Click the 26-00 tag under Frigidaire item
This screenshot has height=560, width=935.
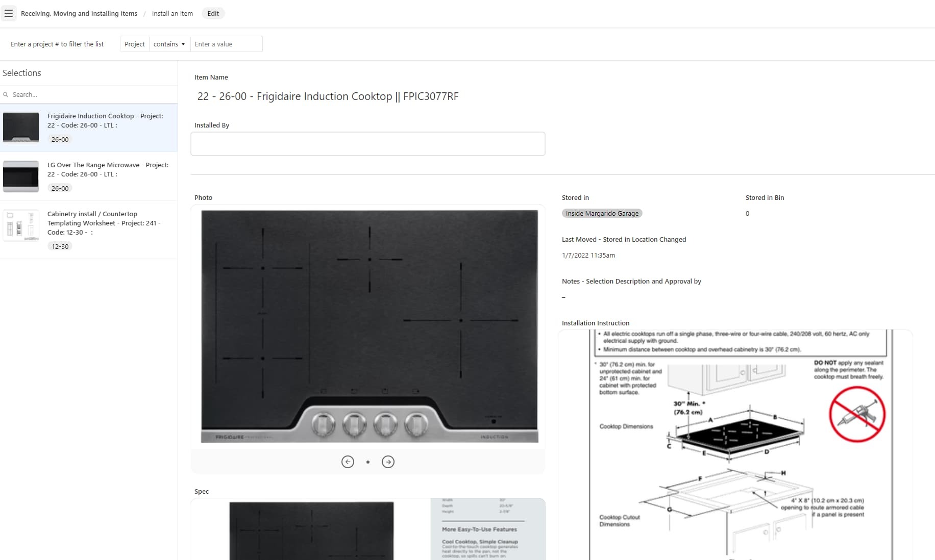[60, 139]
